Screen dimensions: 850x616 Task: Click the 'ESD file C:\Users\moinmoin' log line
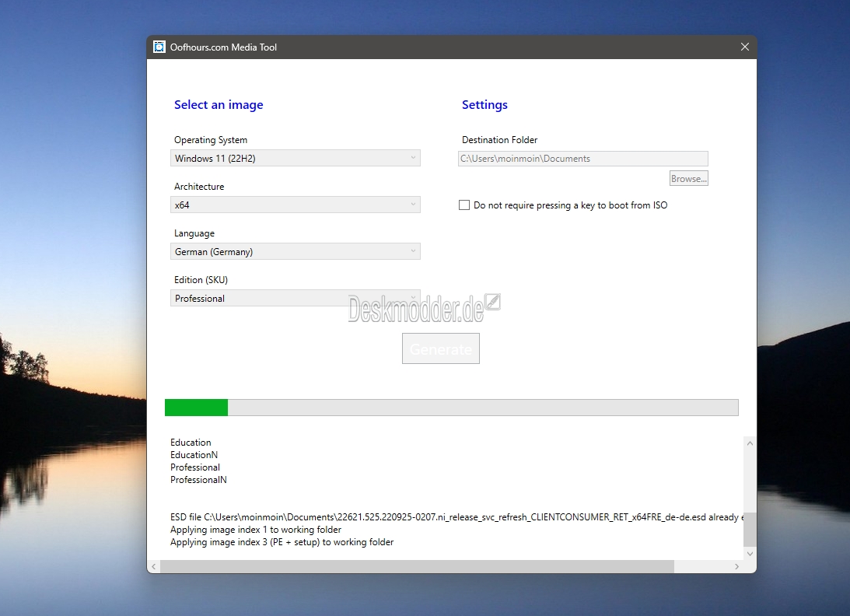point(456,517)
